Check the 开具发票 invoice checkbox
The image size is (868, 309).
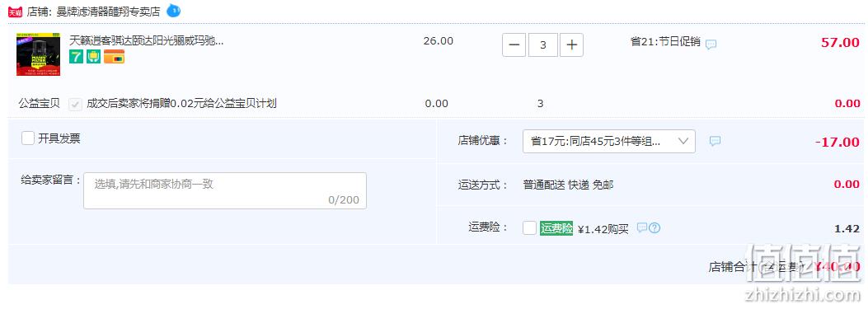coord(28,138)
